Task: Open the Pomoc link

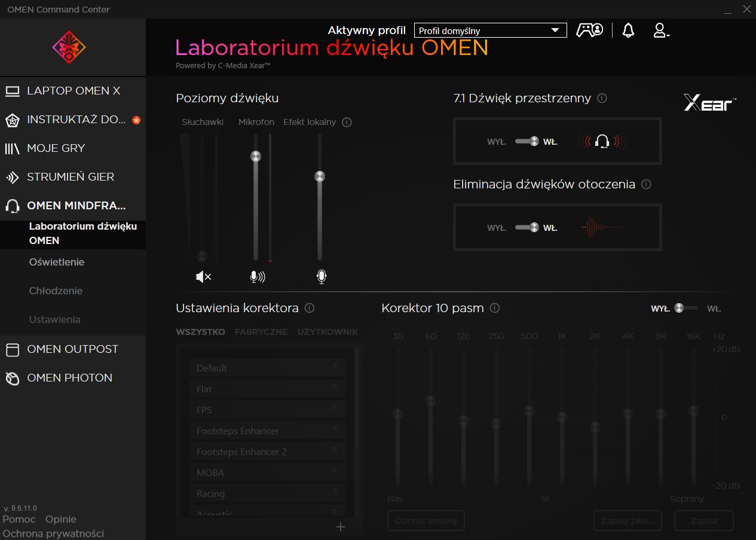Action: (x=19, y=519)
